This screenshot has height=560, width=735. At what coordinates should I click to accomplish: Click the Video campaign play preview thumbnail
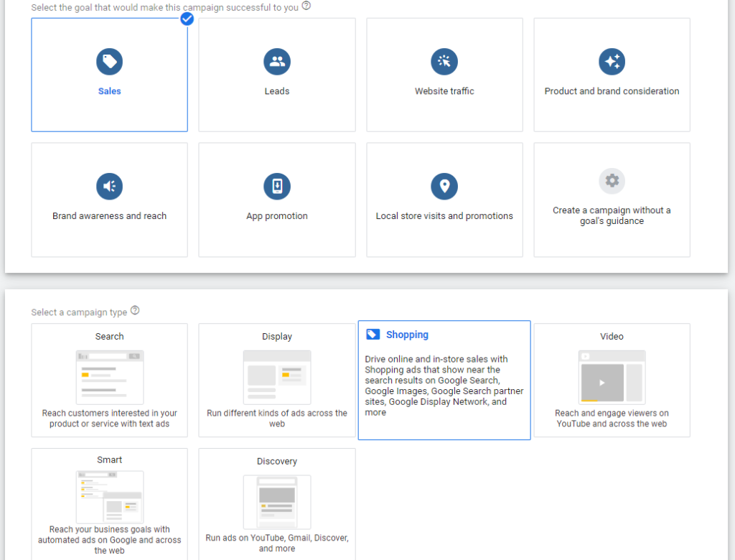coord(611,376)
